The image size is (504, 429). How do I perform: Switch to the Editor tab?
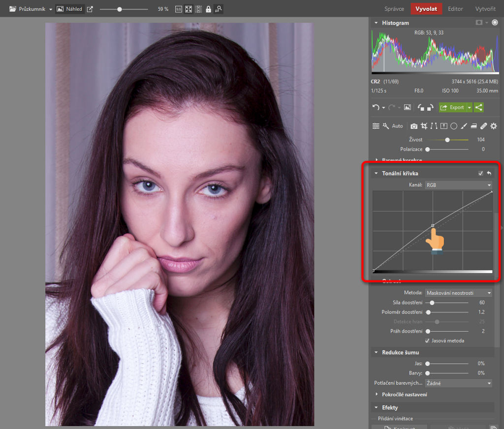(455, 9)
